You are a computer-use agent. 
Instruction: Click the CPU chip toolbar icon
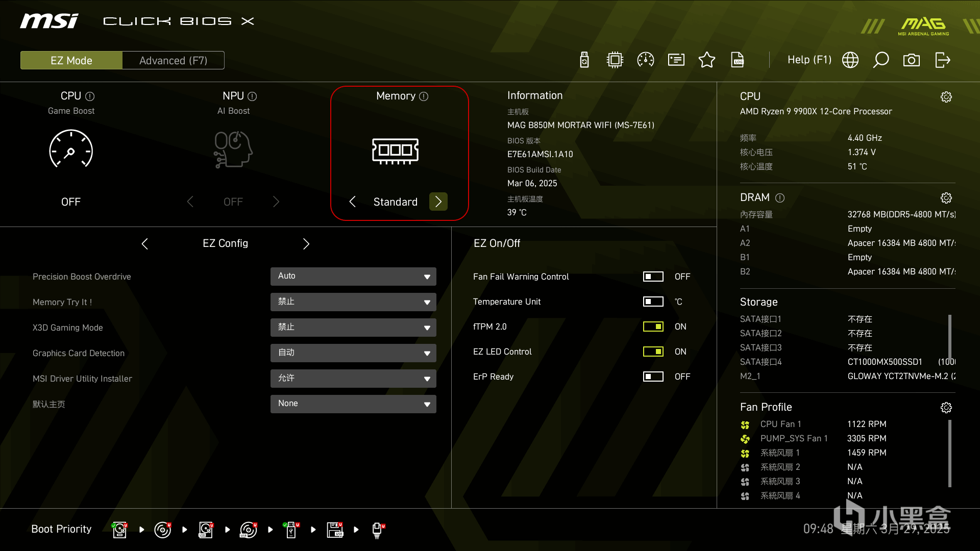coord(615,60)
